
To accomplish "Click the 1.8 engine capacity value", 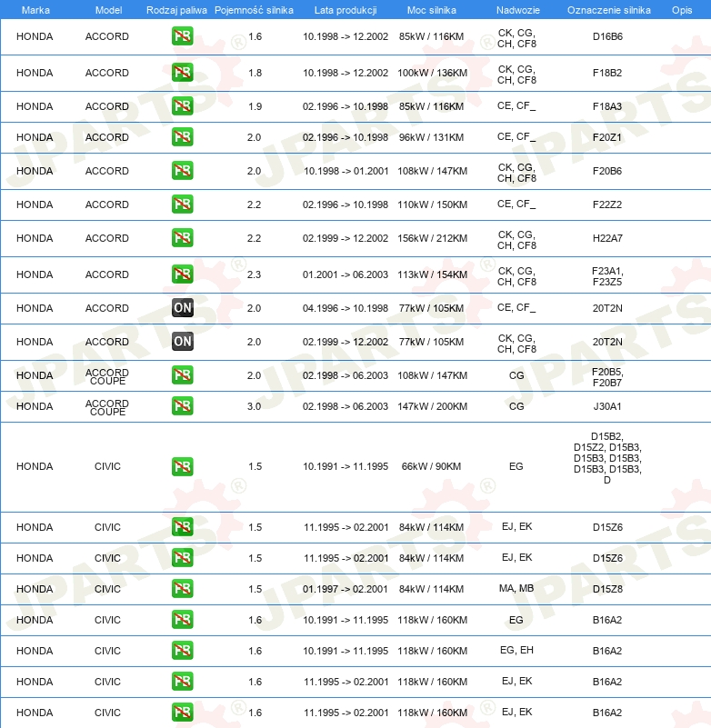I will [255, 73].
